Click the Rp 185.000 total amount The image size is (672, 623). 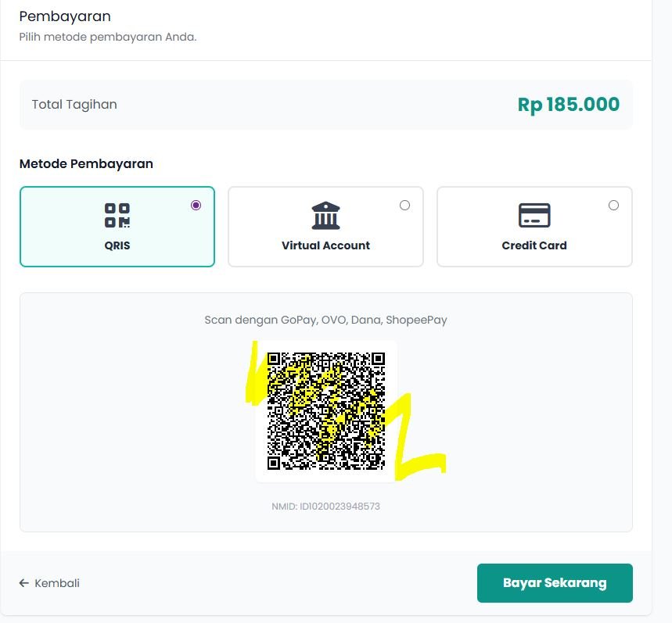click(x=570, y=104)
